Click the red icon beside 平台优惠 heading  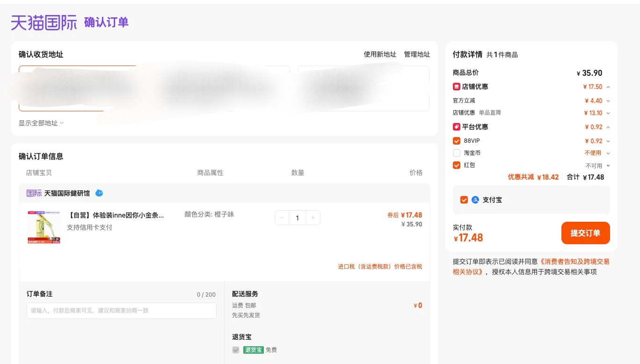(x=457, y=127)
